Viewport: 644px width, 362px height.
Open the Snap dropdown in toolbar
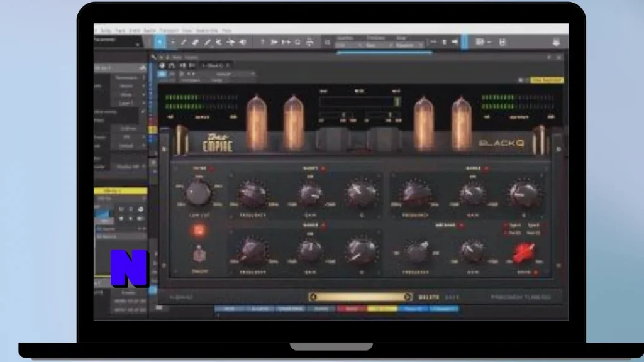[409, 45]
